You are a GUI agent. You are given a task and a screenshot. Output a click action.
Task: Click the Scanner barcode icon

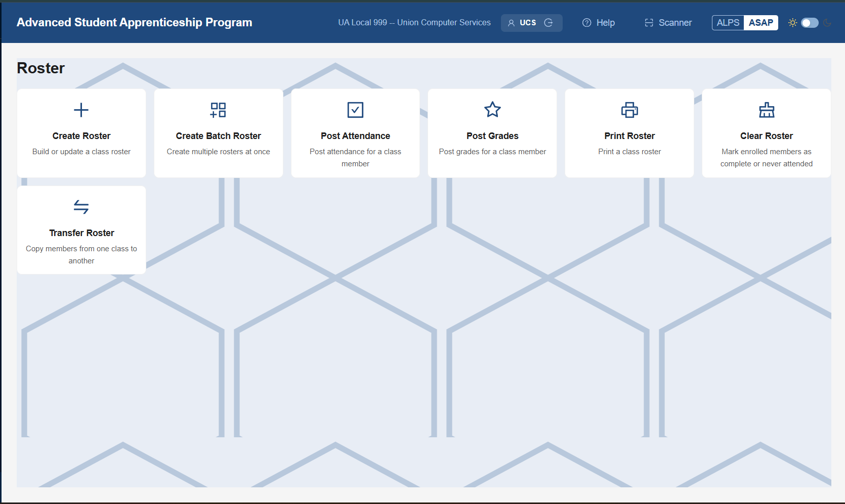649,23
